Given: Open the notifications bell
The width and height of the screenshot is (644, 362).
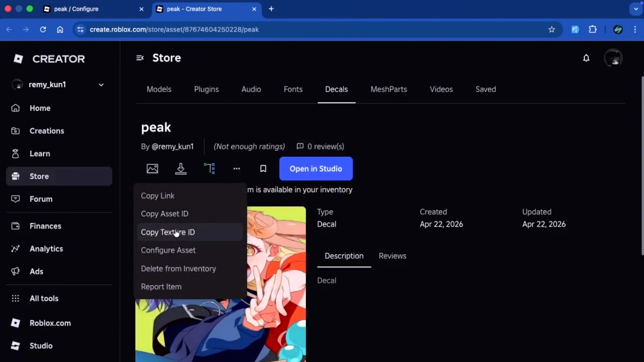Looking at the screenshot, I should point(586,58).
